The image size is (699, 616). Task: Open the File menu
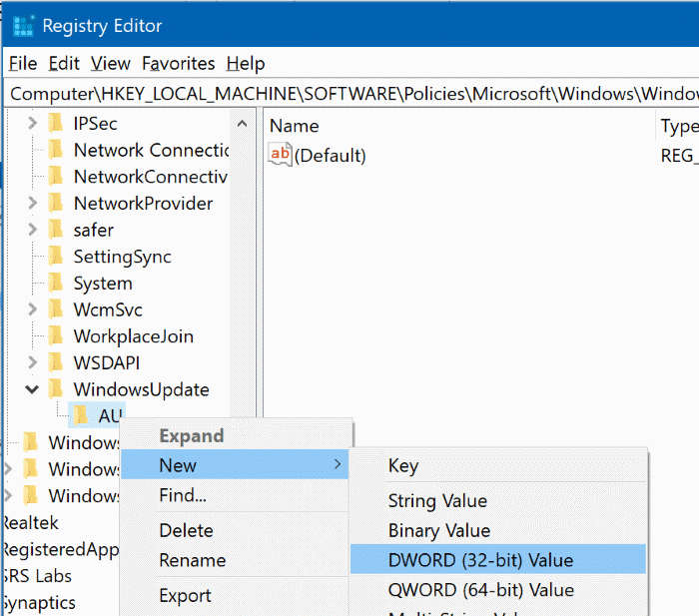point(23,64)
